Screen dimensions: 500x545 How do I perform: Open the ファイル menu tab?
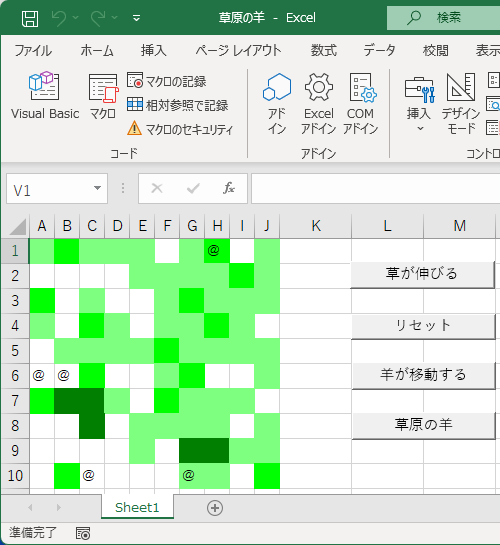point(33,51)
